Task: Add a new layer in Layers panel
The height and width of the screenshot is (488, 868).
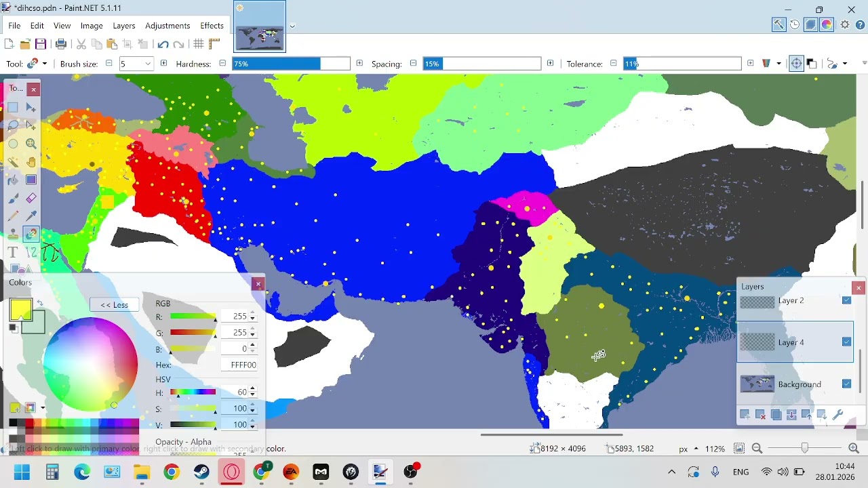Action: point(745,415)
